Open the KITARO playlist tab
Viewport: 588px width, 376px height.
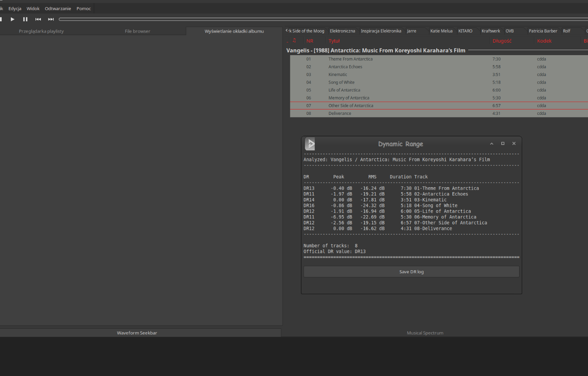[x=465, y=31]
